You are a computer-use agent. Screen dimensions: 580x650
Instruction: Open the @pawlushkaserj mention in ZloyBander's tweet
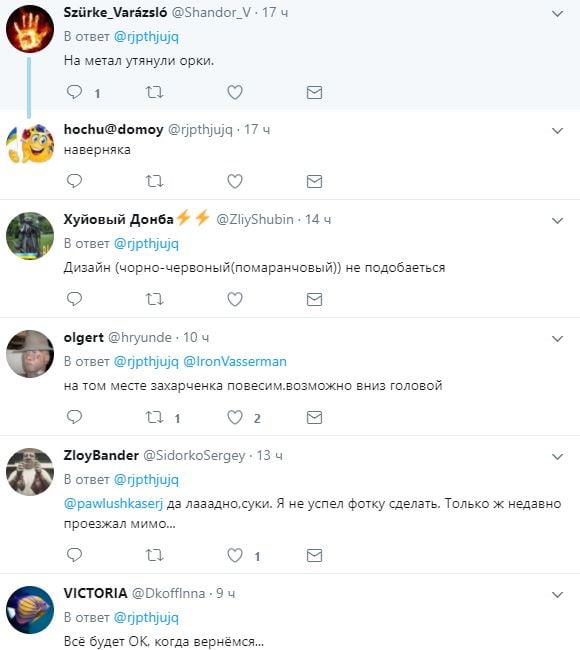coord(113,504)
